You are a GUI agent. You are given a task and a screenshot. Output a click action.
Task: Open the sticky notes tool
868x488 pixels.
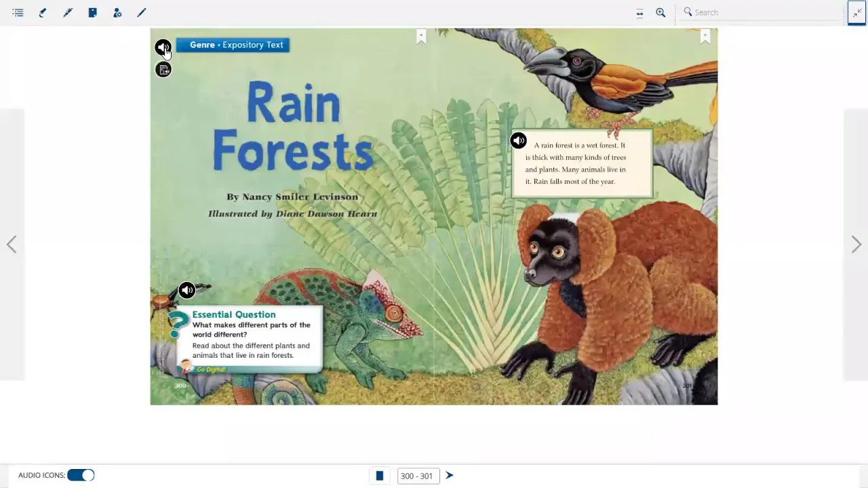click(92, 12)
